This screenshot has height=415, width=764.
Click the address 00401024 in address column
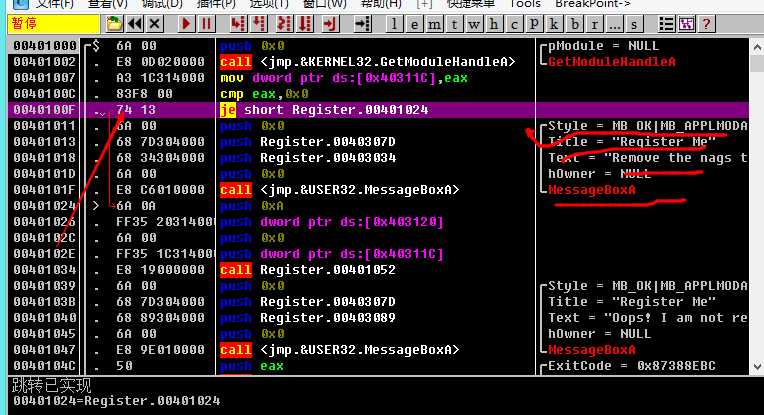tap(45, 206)
